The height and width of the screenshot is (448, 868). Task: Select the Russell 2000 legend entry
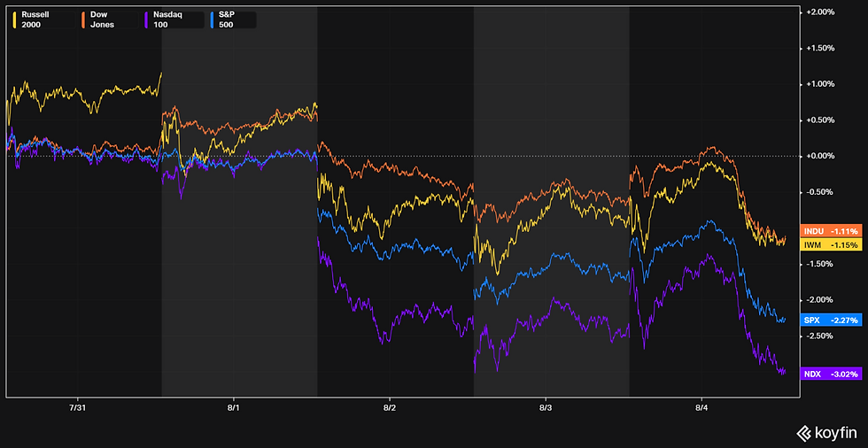[43, 19]
